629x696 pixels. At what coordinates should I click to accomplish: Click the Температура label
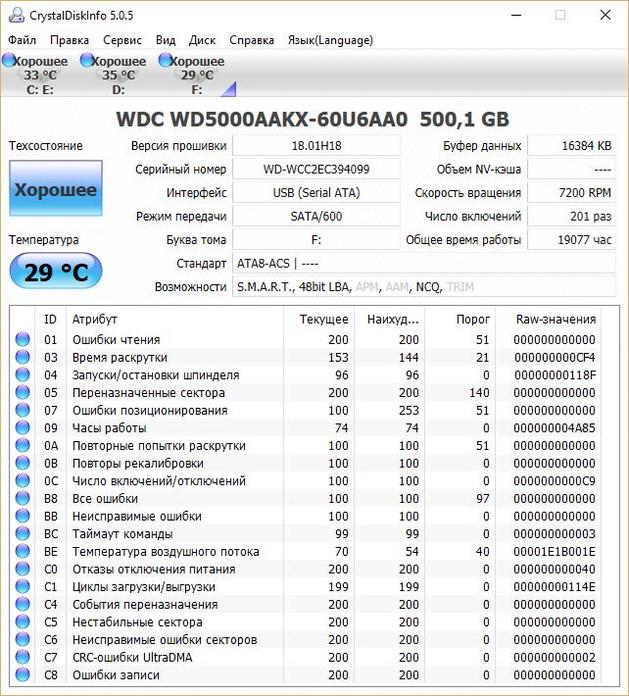(44, 240)
